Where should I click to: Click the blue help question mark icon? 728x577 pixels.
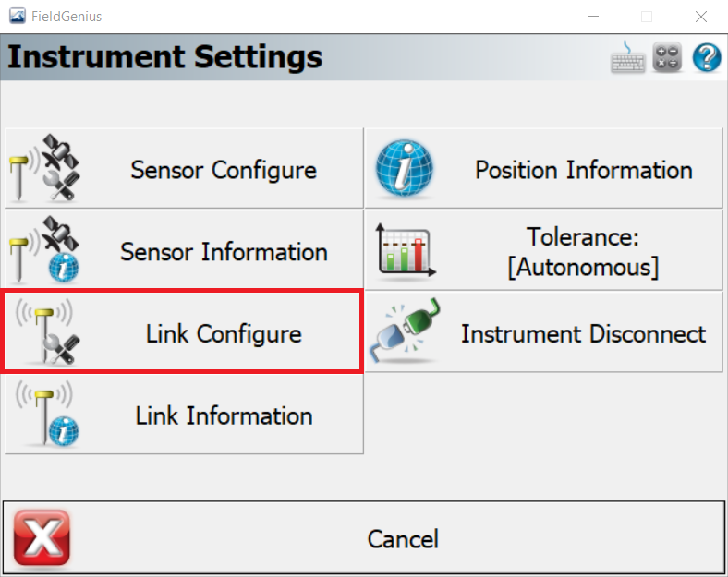pyautogui.click(x=707, y=57)
